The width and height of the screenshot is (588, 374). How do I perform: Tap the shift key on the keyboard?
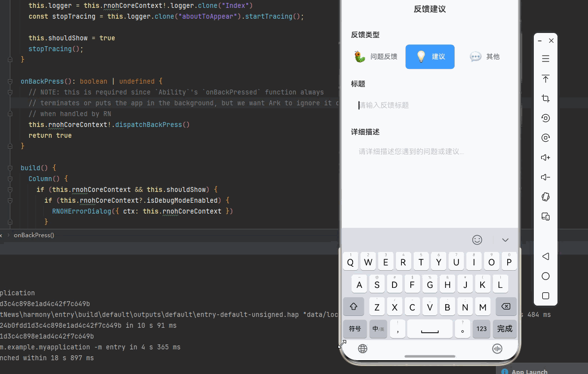353,307
